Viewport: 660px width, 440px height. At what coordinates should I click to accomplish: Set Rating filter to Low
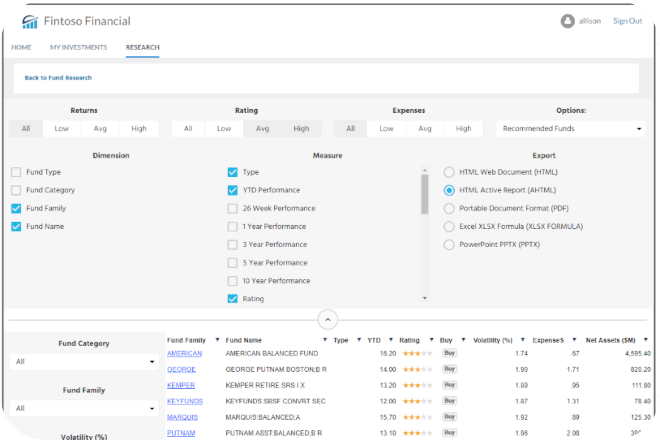(x=224, y=129)
